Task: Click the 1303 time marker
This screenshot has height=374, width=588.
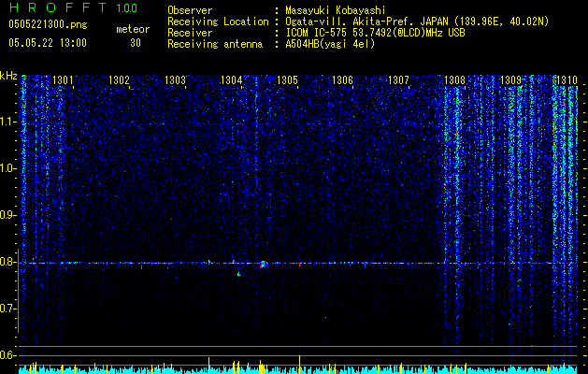Action: tap(175, 80)
